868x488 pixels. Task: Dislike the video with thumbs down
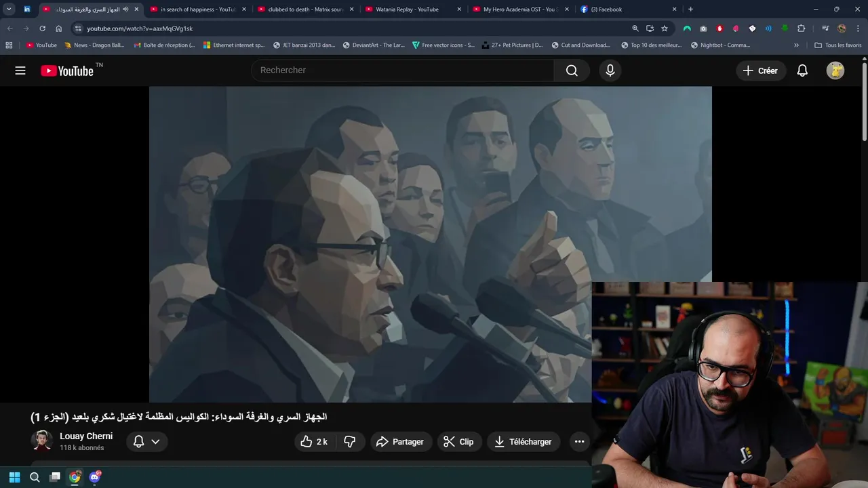(x=350, y=442)
